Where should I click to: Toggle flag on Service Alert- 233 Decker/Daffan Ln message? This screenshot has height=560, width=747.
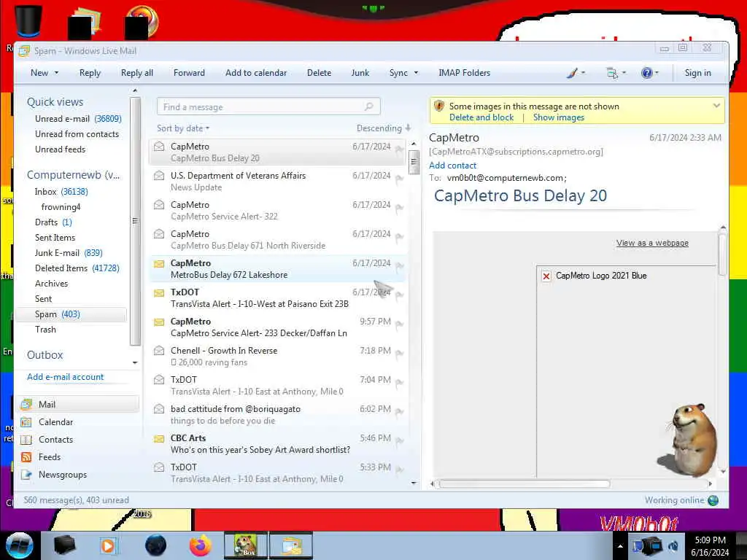[399, 324]
